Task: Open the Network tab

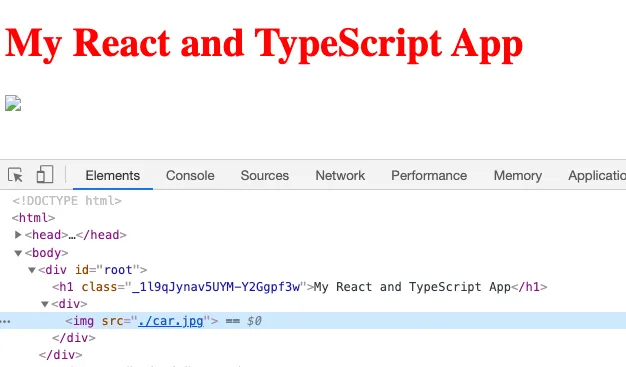Action: (340, 175)
